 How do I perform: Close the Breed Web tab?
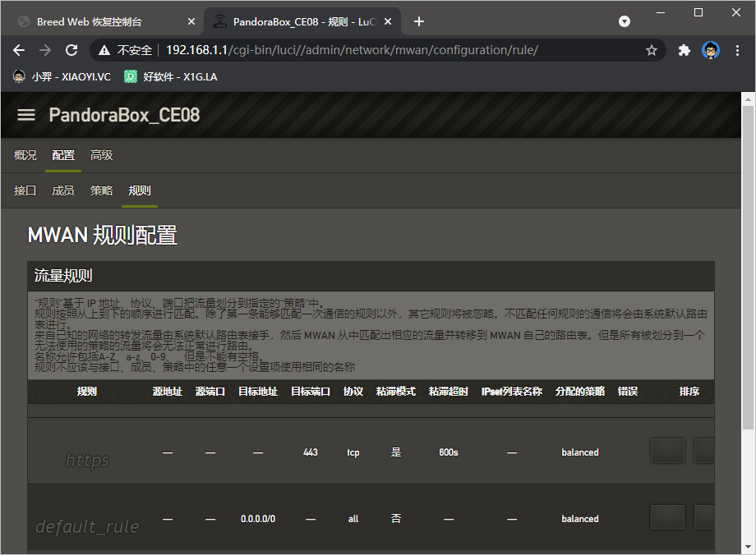click(191, 21)
